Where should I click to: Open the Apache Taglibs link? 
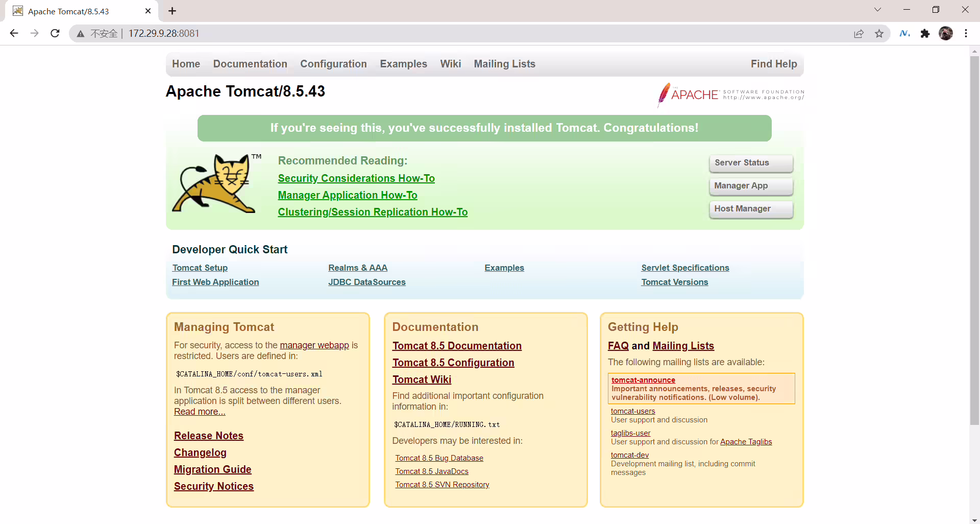tap(746, 442)
